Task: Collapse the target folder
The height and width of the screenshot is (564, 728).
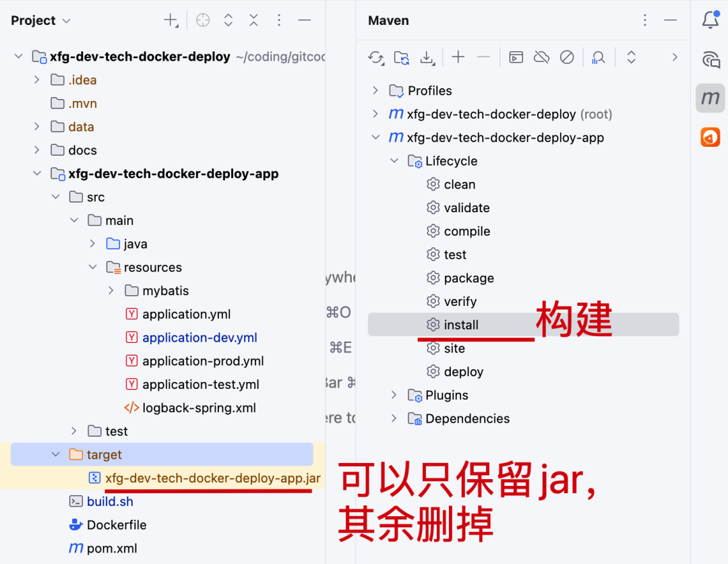Action: click(56, 454)
